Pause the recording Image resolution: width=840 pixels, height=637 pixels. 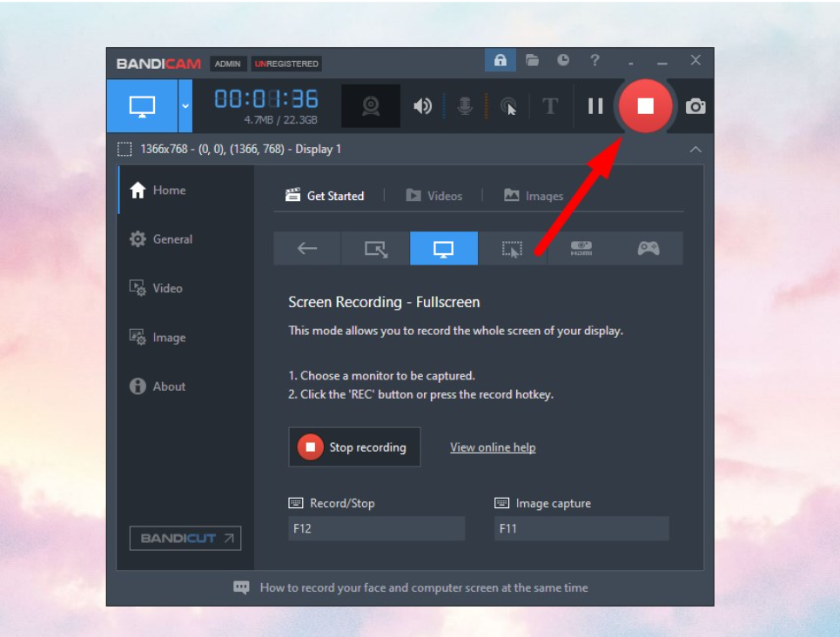(x=595, y=106)
